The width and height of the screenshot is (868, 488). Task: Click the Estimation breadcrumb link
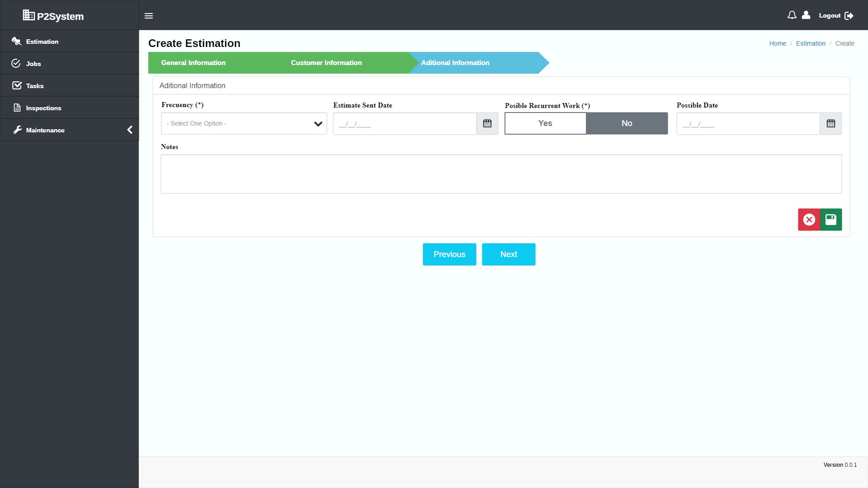click(x=810, y=43)
